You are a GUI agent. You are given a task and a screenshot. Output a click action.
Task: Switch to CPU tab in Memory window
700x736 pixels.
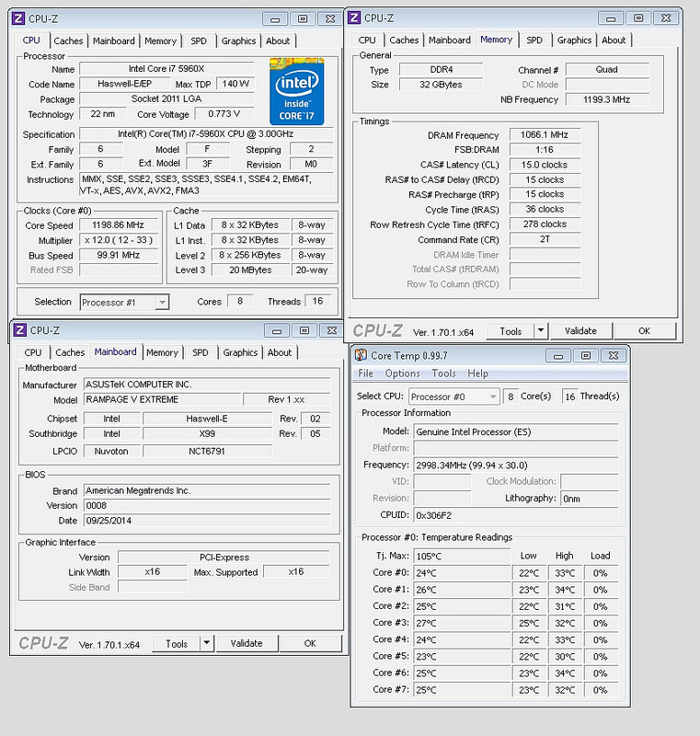point(367,40)
